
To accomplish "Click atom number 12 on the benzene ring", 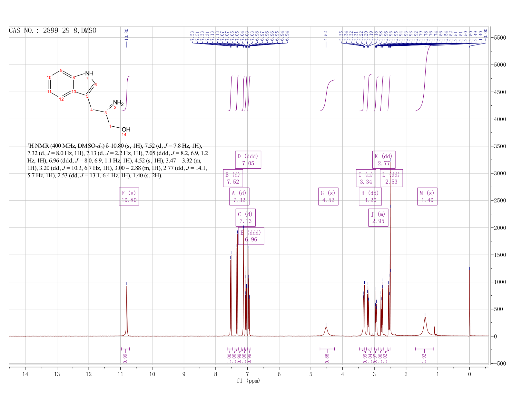I will pos(61,99).
